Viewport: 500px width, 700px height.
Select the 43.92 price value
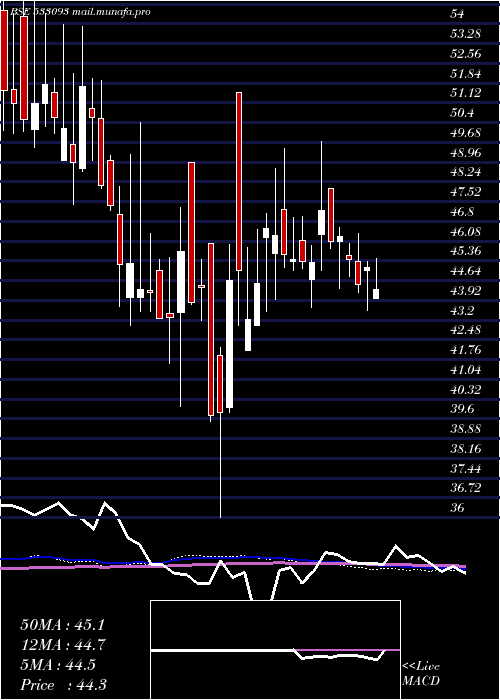465,291
